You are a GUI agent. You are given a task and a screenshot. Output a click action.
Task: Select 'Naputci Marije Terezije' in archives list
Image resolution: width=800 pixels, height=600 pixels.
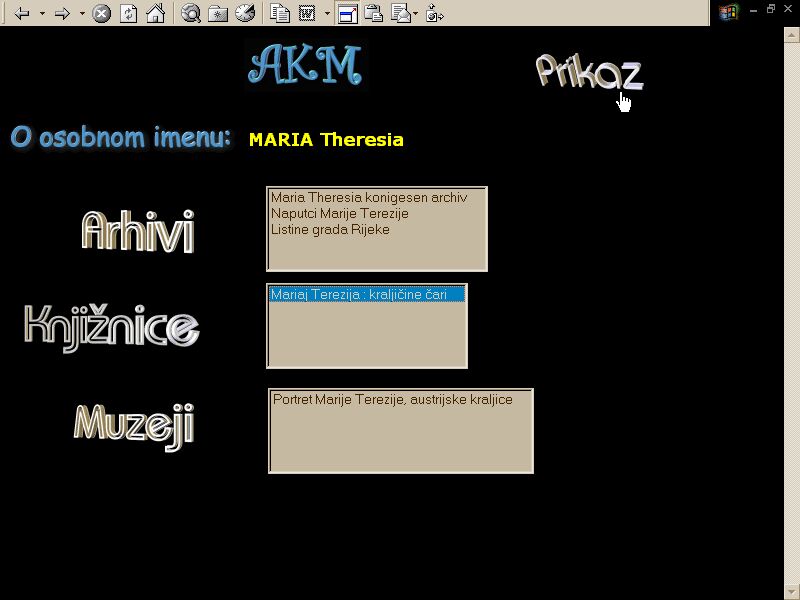(339, 213)
